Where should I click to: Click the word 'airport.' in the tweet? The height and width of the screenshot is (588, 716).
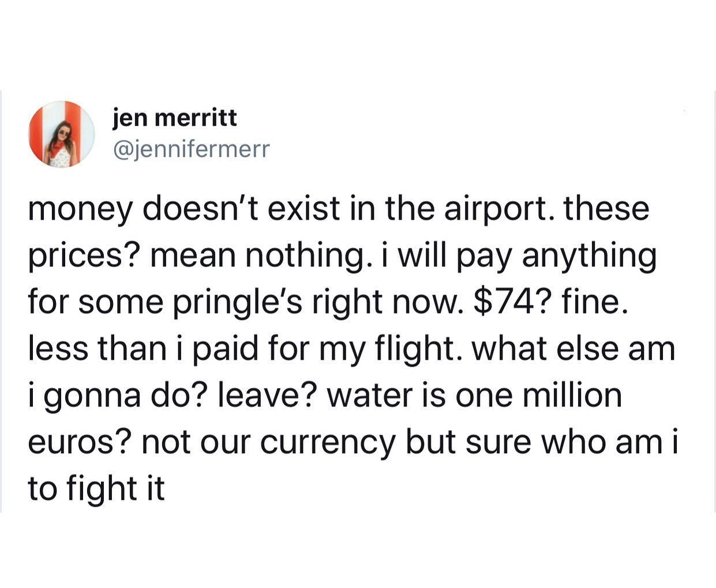click(497, 208)
